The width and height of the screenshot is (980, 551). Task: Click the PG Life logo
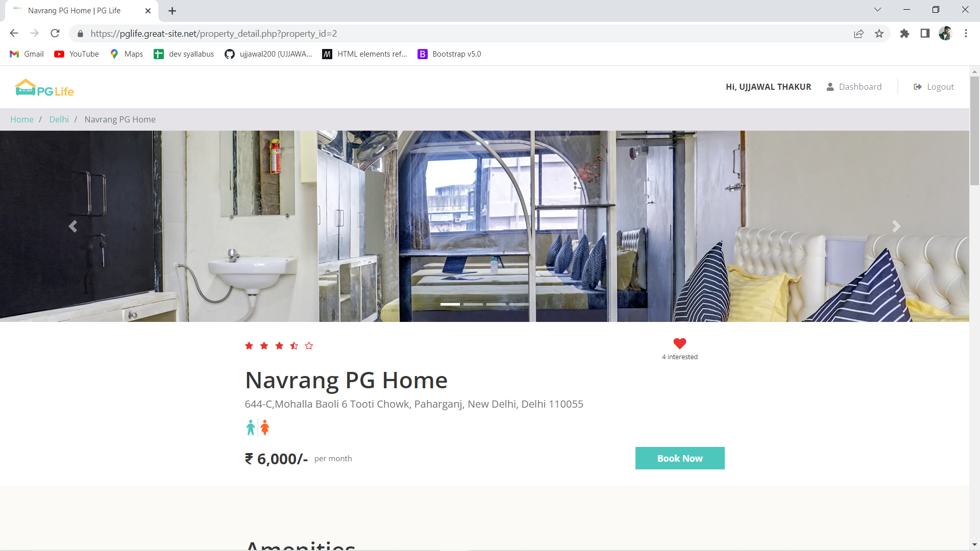44,88
